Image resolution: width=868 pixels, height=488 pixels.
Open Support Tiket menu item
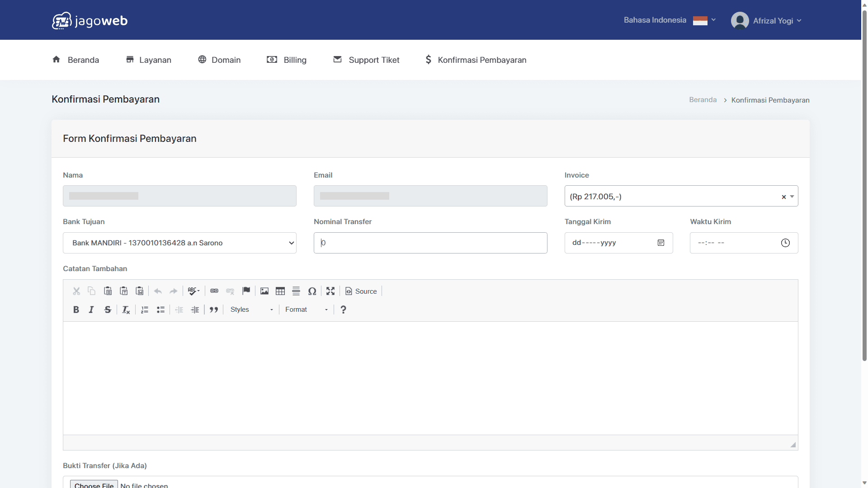tap(366, 60)
